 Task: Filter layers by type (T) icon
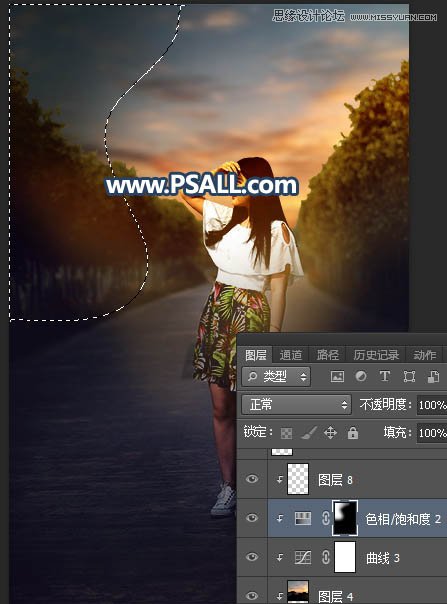385,376
